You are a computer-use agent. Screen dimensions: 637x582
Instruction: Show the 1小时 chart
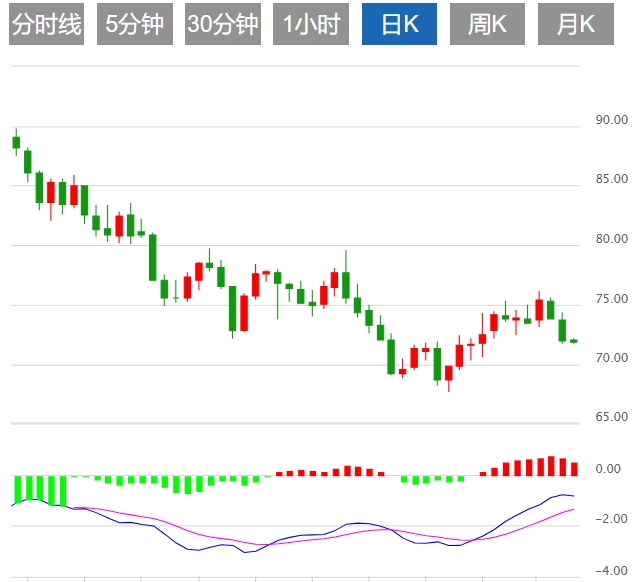click(309, 25)
